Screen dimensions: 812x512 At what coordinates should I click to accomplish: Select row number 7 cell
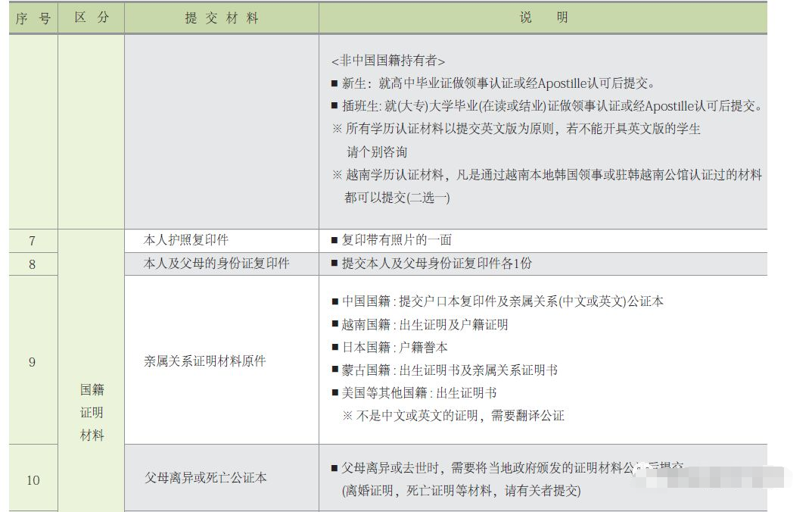click(33, 242)
